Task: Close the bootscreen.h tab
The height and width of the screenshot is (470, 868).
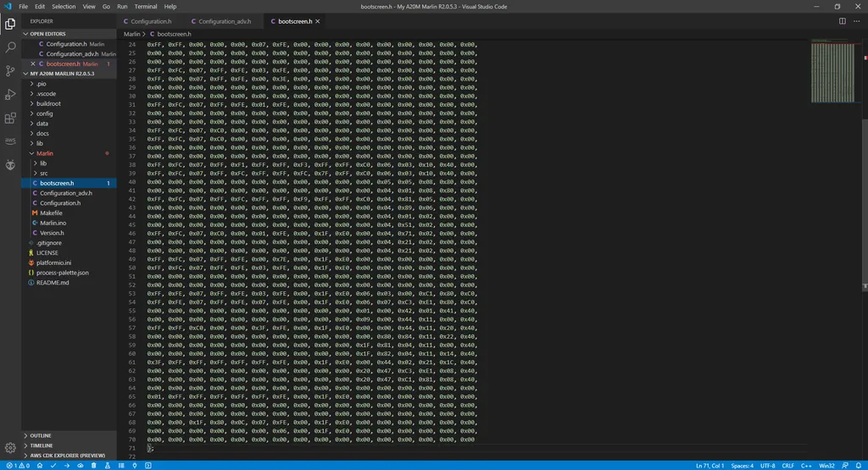Action: (x=318, y=21)
